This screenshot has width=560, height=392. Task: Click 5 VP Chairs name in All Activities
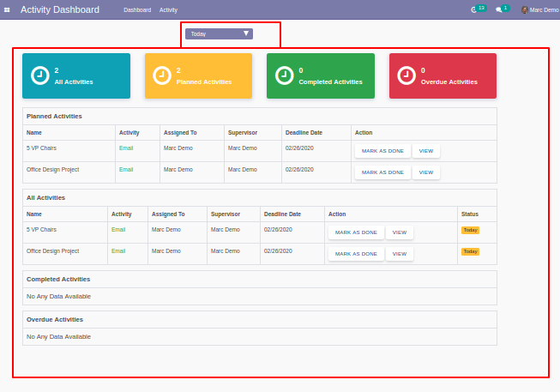click(x=41, y=229)
